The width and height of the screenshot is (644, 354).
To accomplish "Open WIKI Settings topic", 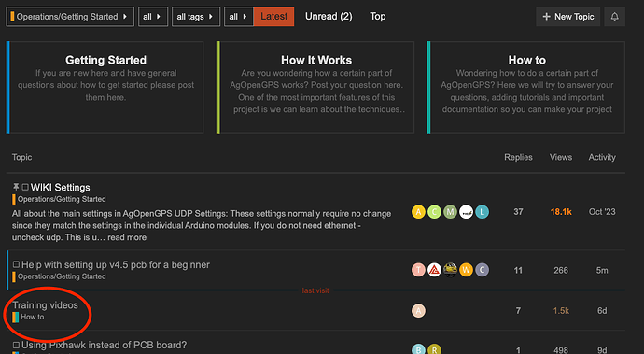I will point(61,187).
